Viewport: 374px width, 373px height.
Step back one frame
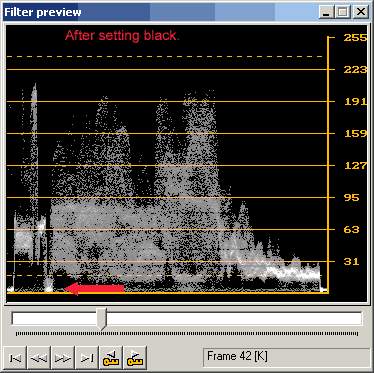click(x=39, y=357)
